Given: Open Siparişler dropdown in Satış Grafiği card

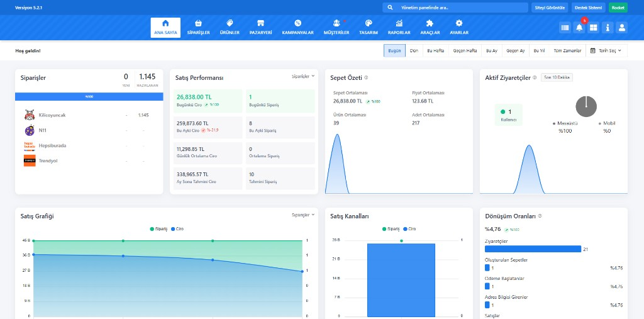Looking at the screenshot, I should point(303,215).
